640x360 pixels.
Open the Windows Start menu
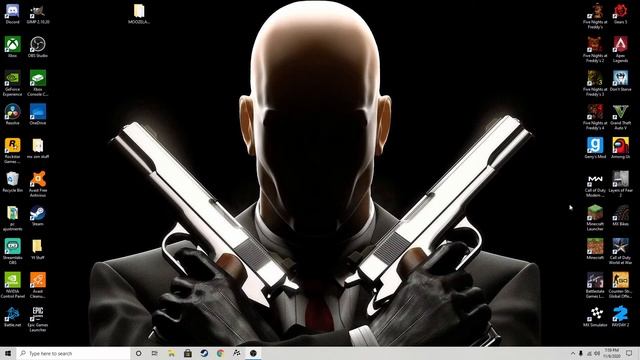8,353
